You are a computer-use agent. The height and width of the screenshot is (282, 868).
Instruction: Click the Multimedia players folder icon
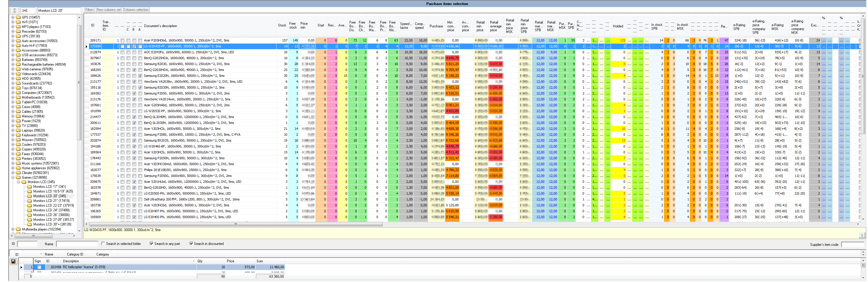[19, 229]
